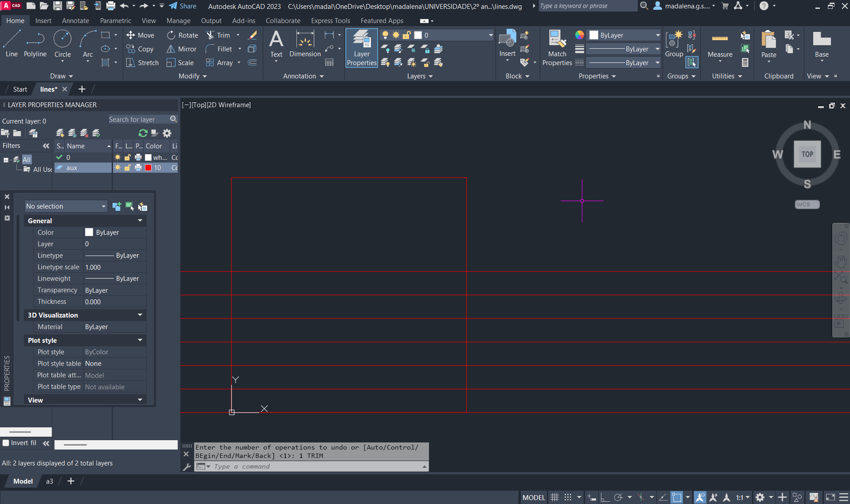Open the ByLayer object color dropdown
This screenshot has height=504, width=850.
pyautogui.click(x=624, y=35)
